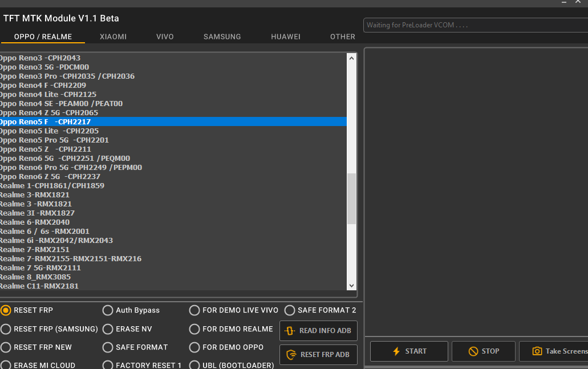Viewport: 588px width, 369px height.
Task: Select Oppo Reno6 Pro 5G -CPH2249 /PEPM00
Action: [173, 168]
